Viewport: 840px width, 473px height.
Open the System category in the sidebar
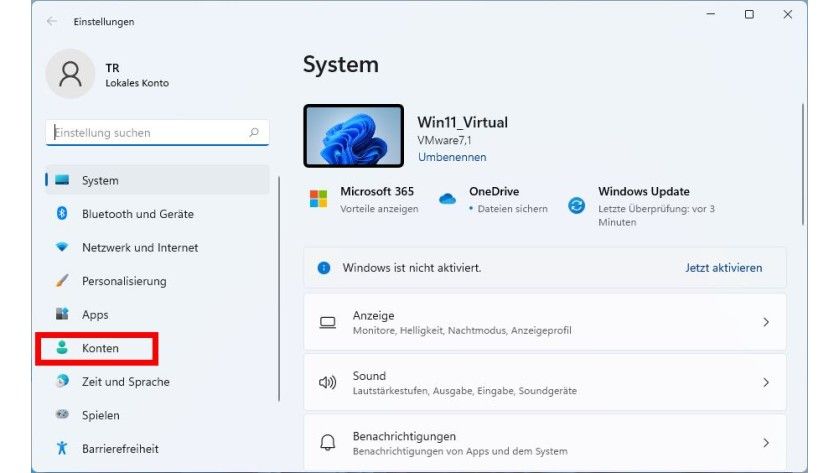(x=157, y=180)
